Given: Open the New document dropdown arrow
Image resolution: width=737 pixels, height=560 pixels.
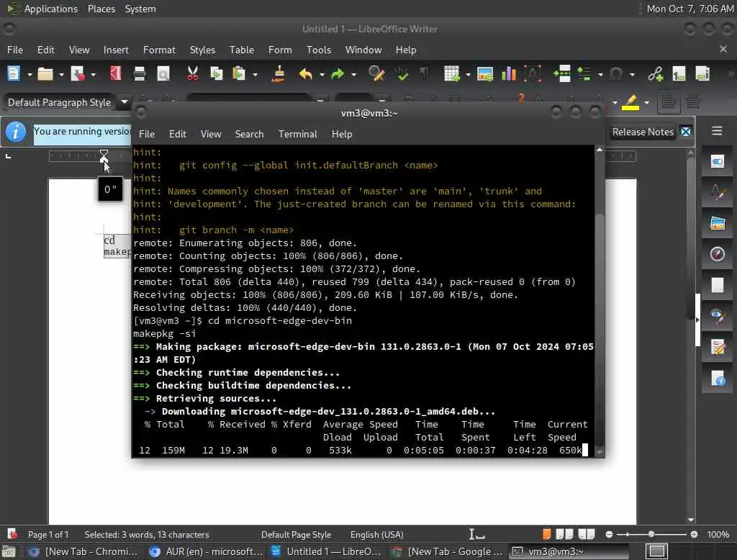Looking at the screenshot, I should pyautogui.click(x=29, y=74).
